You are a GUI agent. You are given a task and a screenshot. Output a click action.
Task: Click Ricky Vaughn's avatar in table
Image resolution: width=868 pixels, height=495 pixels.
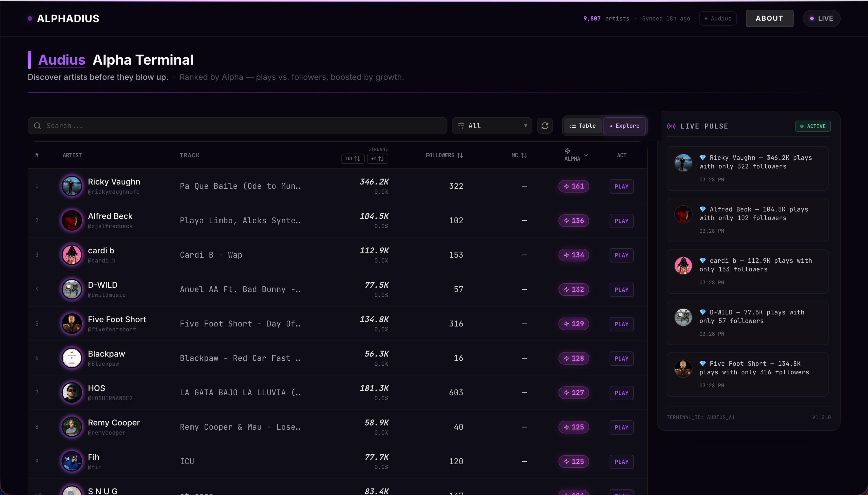coord(71,186)
